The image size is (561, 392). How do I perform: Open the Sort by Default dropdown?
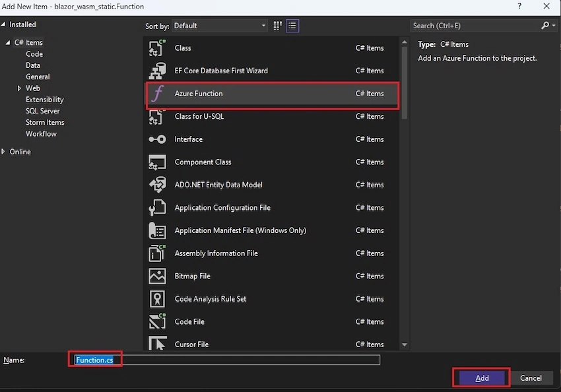(220, 26)
